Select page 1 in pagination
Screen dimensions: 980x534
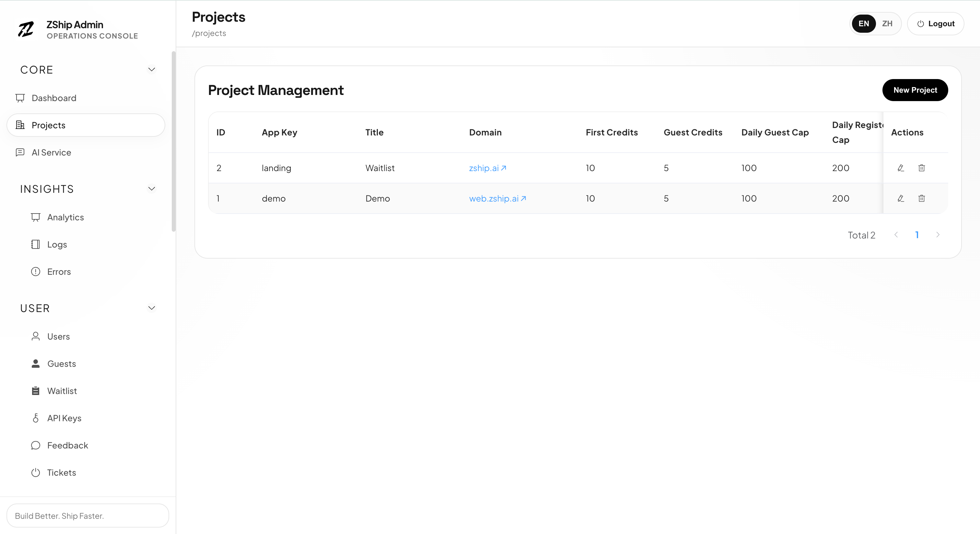[917, 235]
